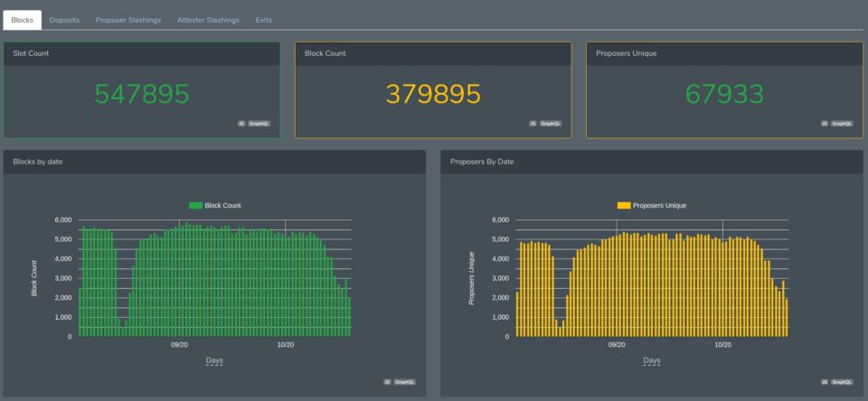Click the Blocks by date panel title
Screen dimensions: 868x401
tap(38, 162)
